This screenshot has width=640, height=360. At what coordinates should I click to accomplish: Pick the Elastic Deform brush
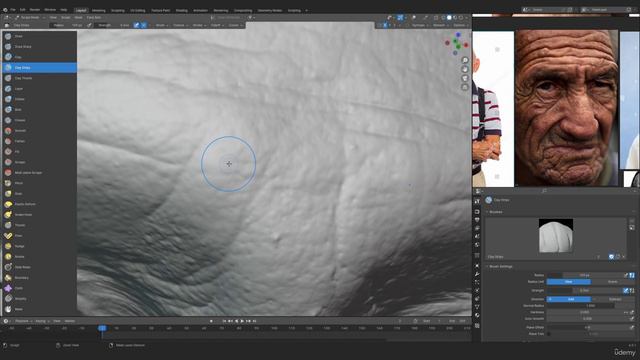pos(39,204)
